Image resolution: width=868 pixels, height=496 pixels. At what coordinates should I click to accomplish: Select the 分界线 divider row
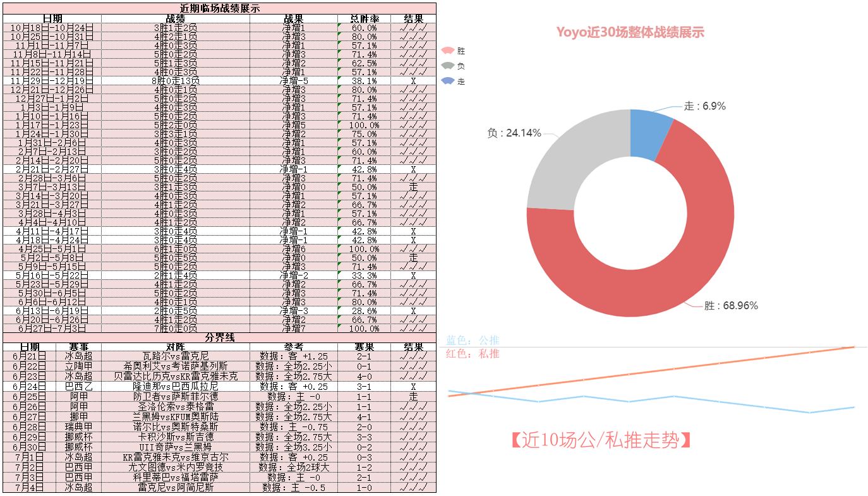coord(219,337)
